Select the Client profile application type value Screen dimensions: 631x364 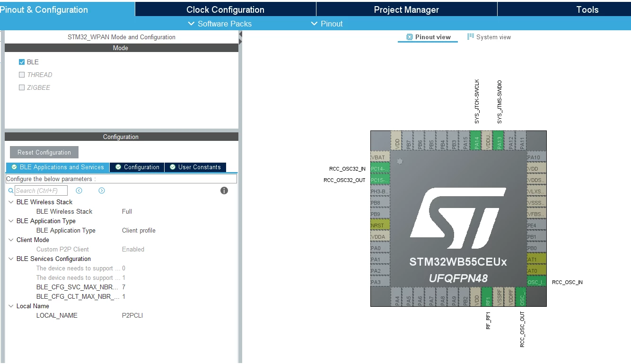pos(139,230)
